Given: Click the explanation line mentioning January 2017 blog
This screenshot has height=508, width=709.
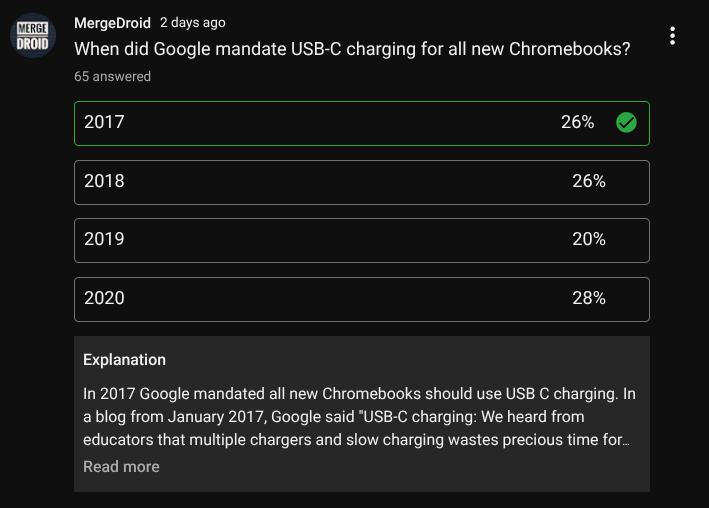Looking at the screenshot, I should 333,416.
